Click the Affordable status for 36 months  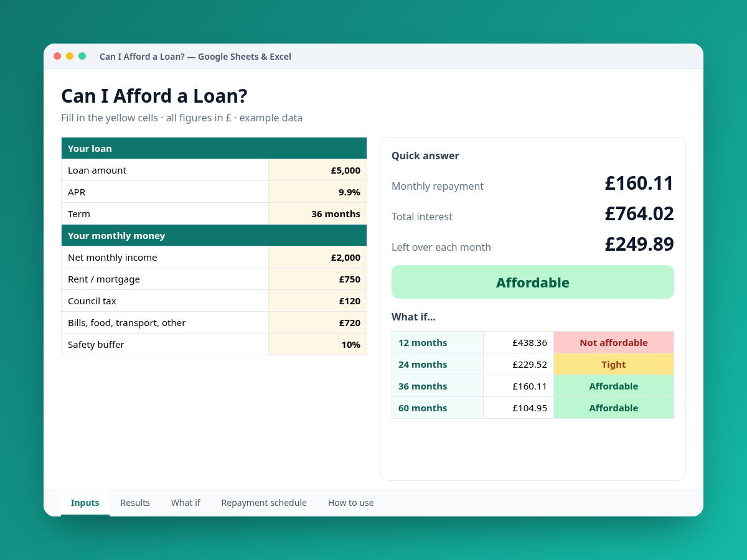pos(614,386)
